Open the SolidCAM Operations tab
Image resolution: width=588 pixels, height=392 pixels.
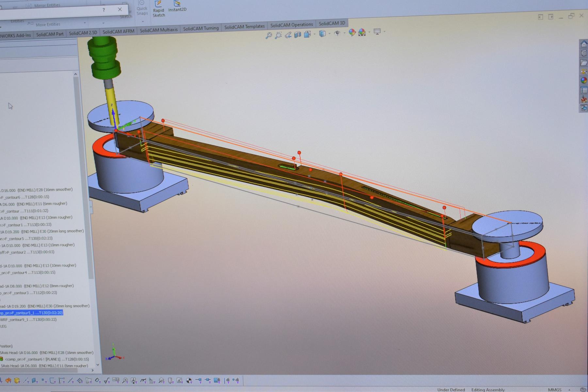click(291, 24)
